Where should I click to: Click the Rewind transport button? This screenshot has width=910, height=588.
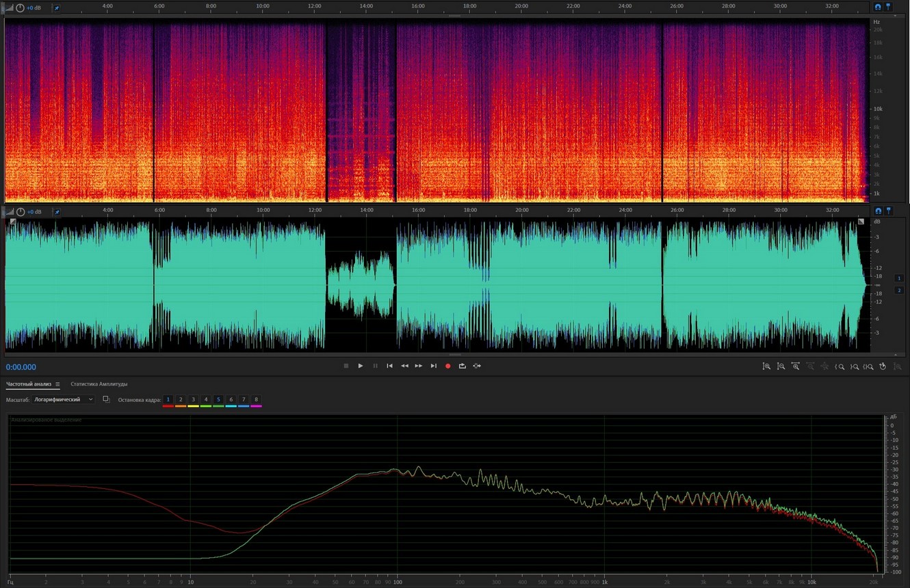tap(404, 366)
